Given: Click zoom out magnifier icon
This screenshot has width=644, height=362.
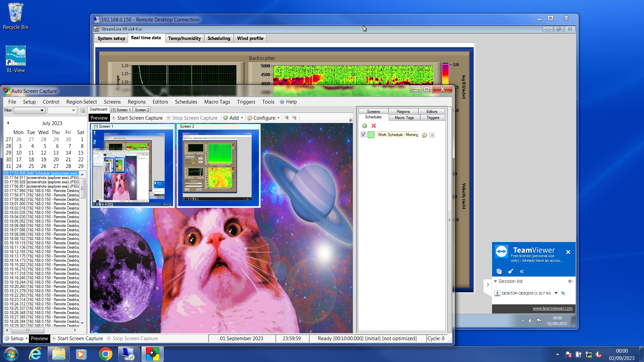Looking at the screenshot, I should coord(294,118).
